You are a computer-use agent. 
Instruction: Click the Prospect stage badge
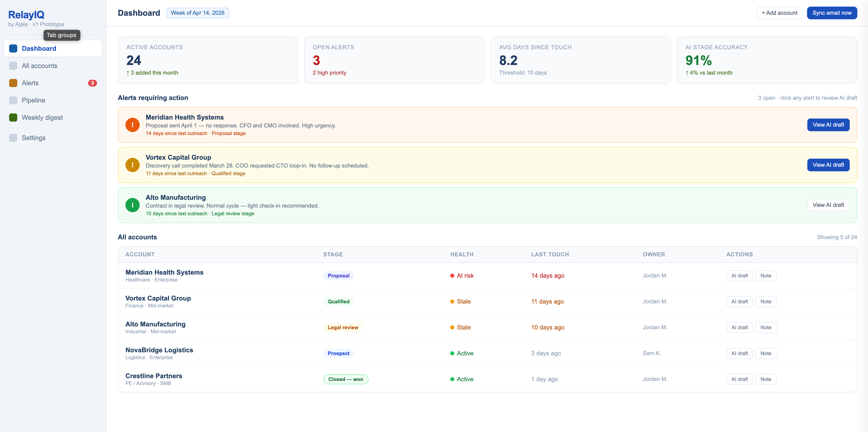pos(338,353)
